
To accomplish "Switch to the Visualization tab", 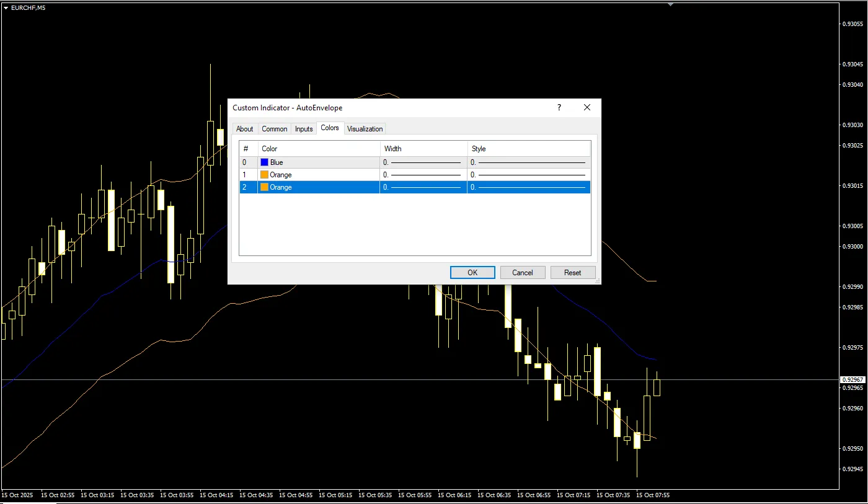I will coord(365,129).
